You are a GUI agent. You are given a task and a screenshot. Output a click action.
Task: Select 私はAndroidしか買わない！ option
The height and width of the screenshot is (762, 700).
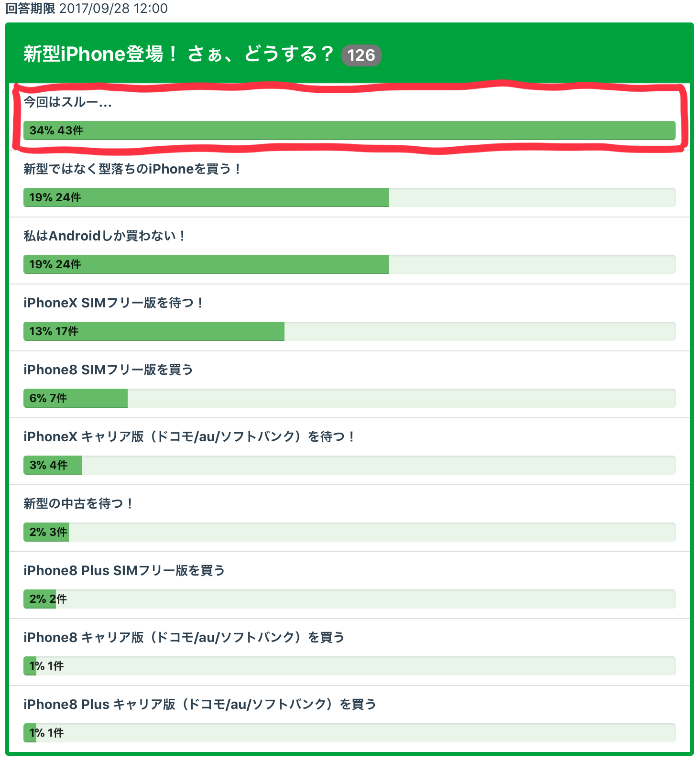[105, 236]
